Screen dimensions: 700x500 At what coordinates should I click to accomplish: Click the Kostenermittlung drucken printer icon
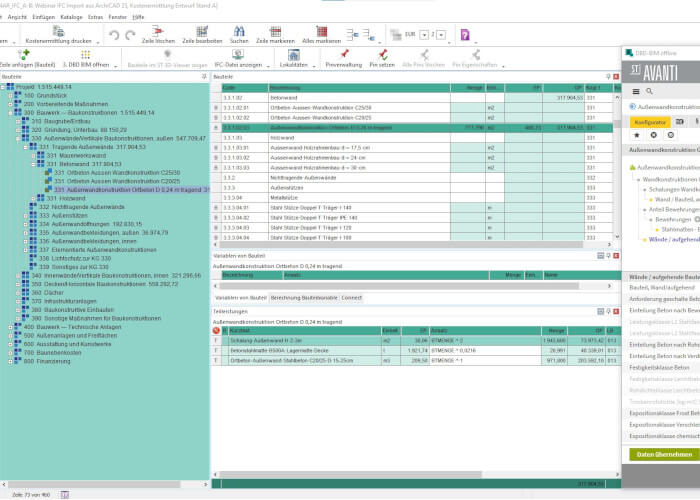(58, 31)
